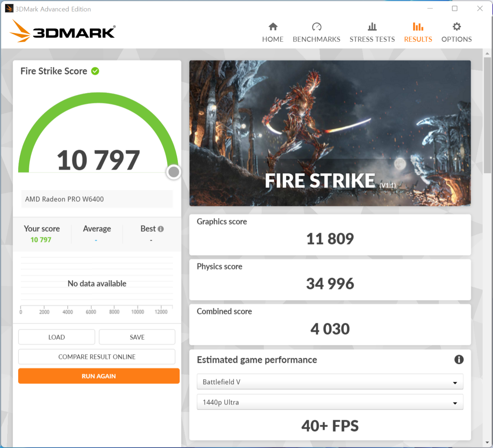This screenshot has height=448, width=493.
Task: Click the Stress Tests bar chart icon
Action: pyautogui.click(x=372, y=27)
